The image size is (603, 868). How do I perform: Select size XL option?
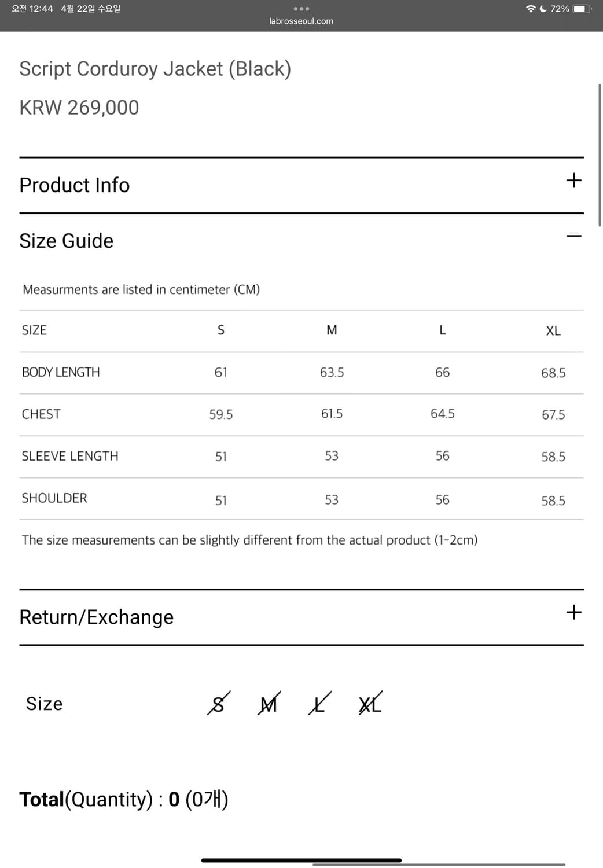click(370, 704)
